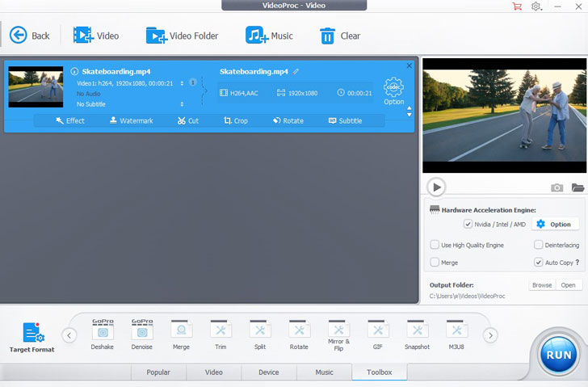
Task: Play the preview video
Action: click(x=436, y=187)
